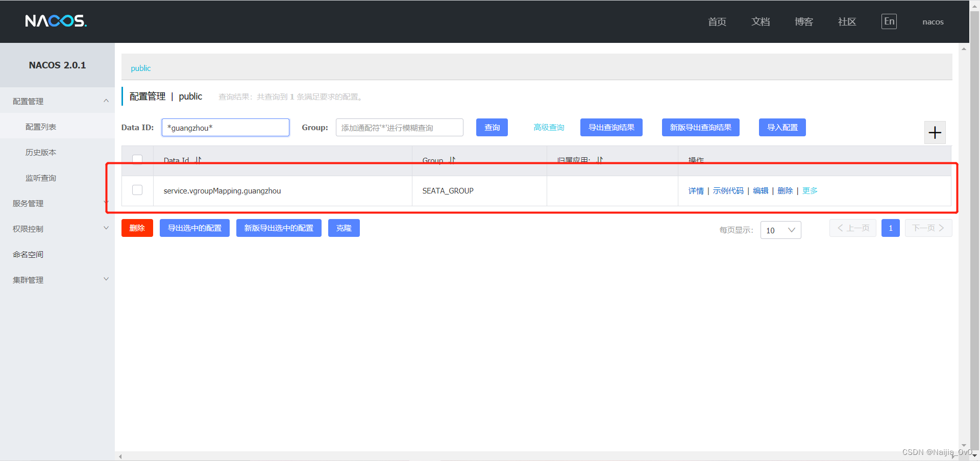
Task: Click the red 删除 button
Action: (x=137, y=228)
